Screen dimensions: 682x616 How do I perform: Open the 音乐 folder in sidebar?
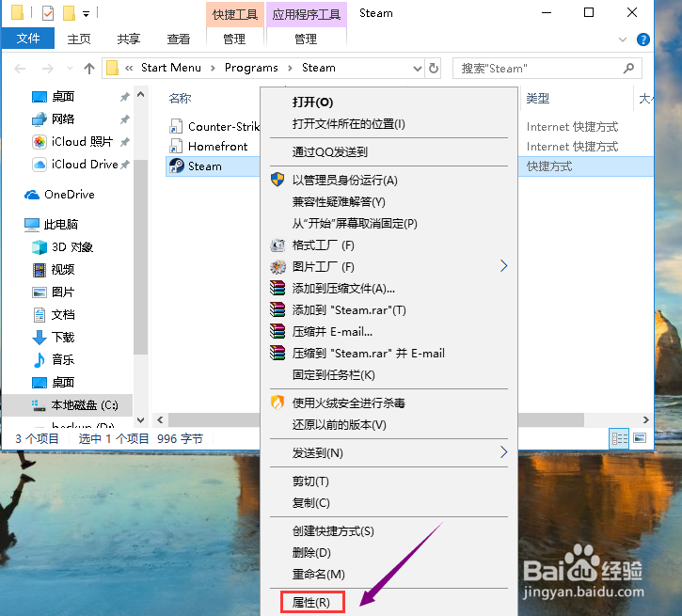pos(54,359)
